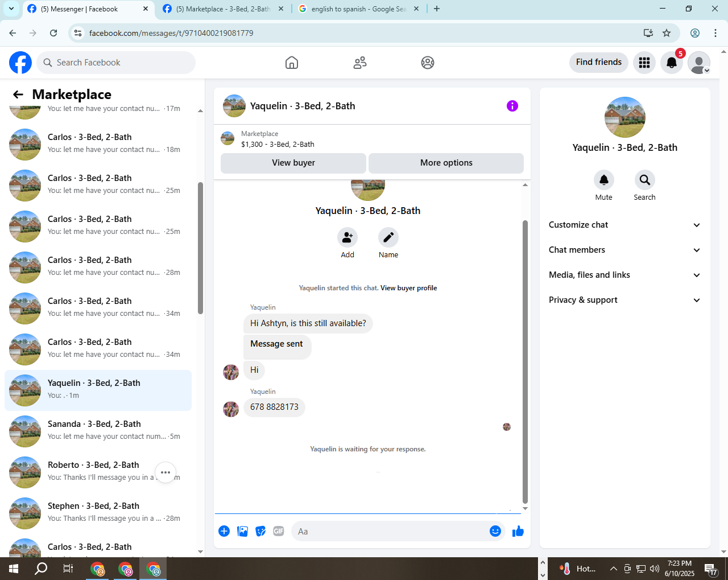Screen dimensions: 728x580
Task: Search in conversation magnifier icon
Action: click(x=645, y=180)
